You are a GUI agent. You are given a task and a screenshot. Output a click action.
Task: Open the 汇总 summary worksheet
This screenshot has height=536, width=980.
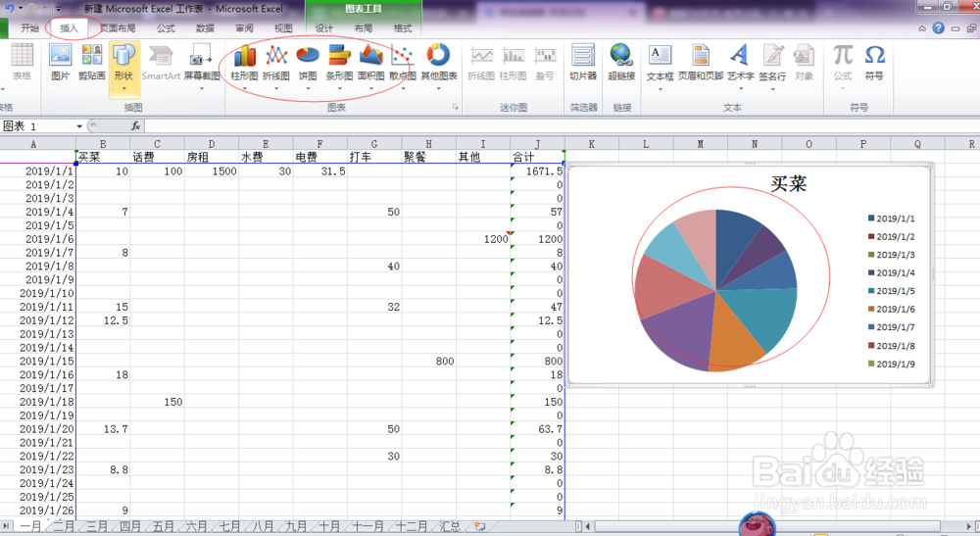click(450, 526)
